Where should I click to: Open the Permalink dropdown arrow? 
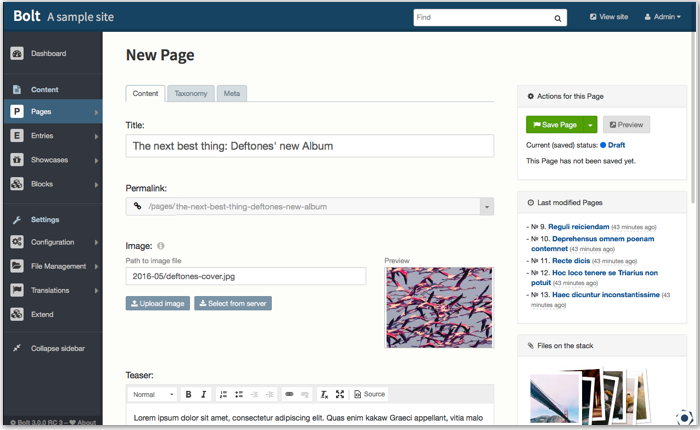[x=487, y=207]
